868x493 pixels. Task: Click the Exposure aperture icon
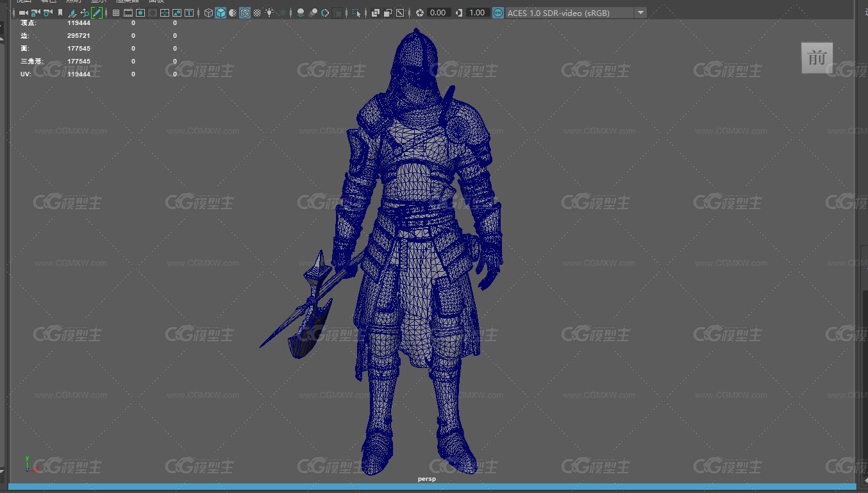[420, 13]
